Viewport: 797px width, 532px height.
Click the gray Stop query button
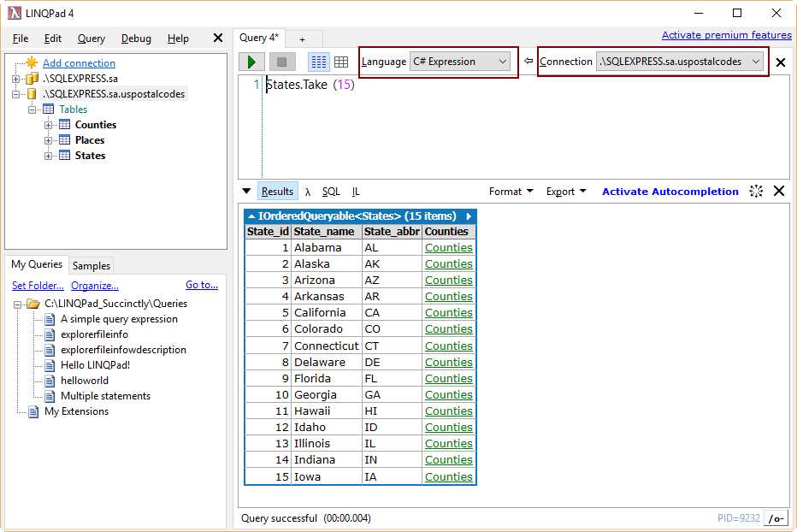click(282, 62)
